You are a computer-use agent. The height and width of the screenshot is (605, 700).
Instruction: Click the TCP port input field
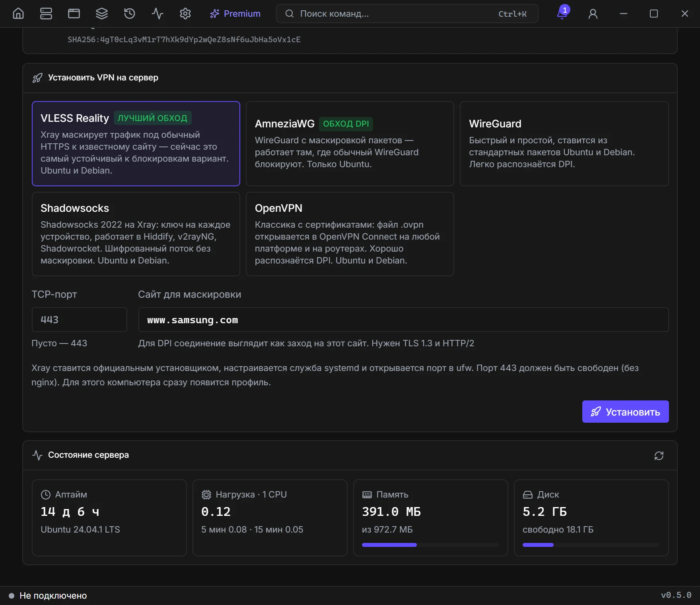(x=80, y=320)
